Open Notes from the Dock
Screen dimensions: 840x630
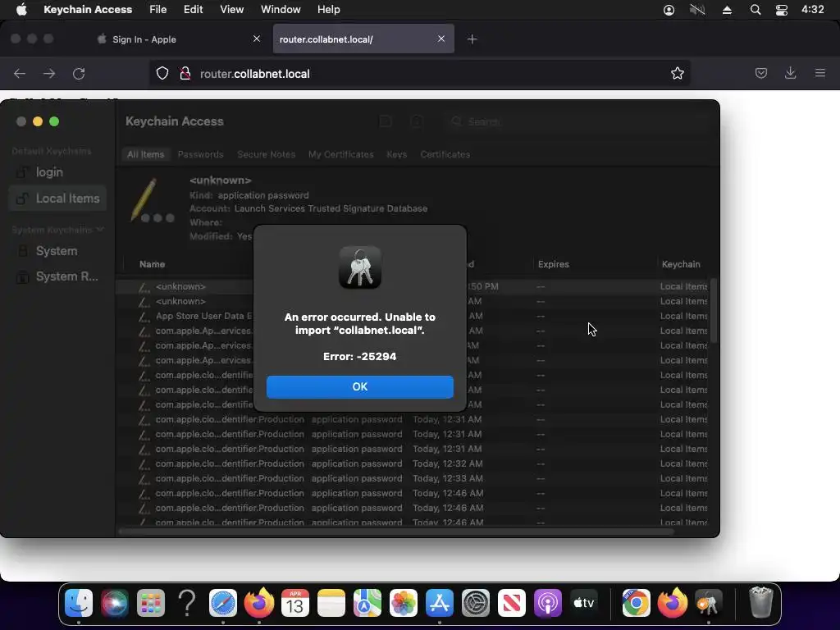pos(331,604)
